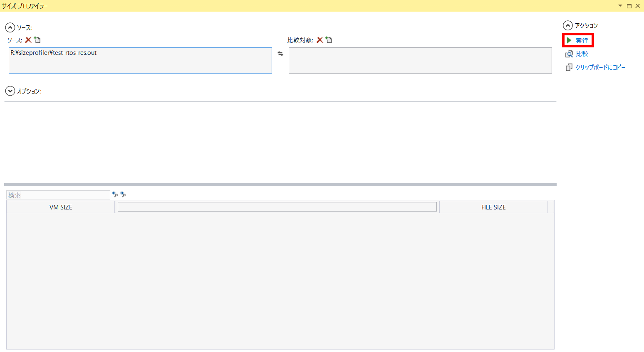Viewport: 644px width, 352px height.
Task: Expand the オプション section
Action: pos(10,91)
